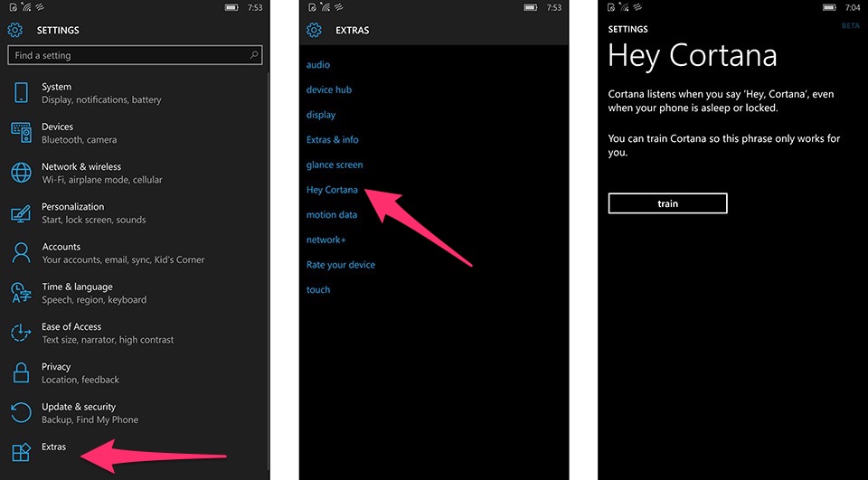Viewport: 868px width, 480px height.
Task: Click signal icons in Hey Cortana status bar
Action: pyautogui.click(x=625, y=8)
